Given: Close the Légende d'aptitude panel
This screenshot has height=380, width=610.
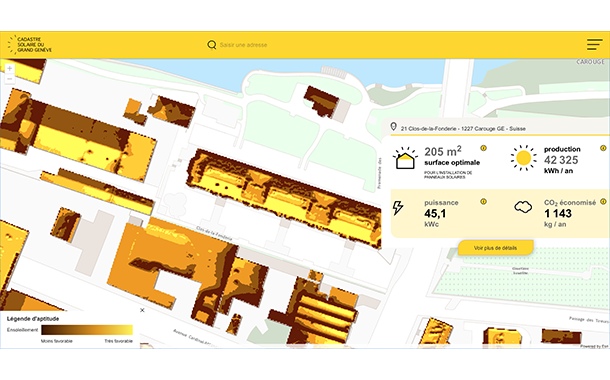Looking at the screenshot, I should coord(142,310).
